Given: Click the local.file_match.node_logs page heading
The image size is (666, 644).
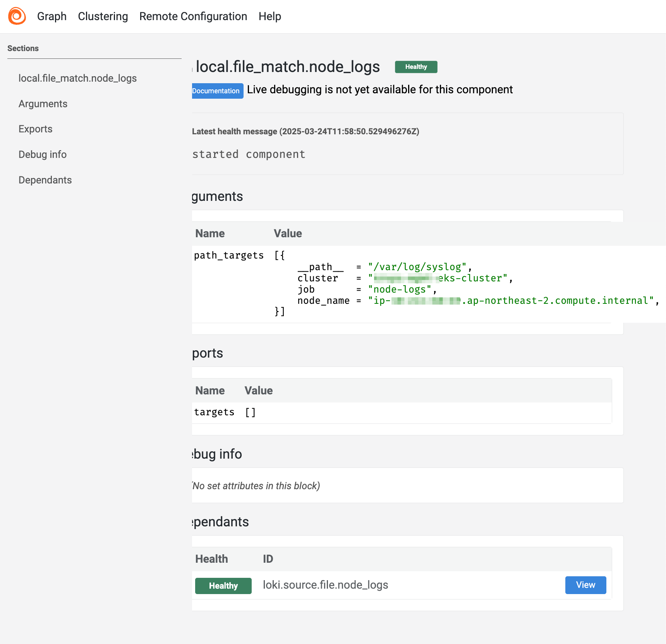Looking at the screenshot, I should (288, 67).
